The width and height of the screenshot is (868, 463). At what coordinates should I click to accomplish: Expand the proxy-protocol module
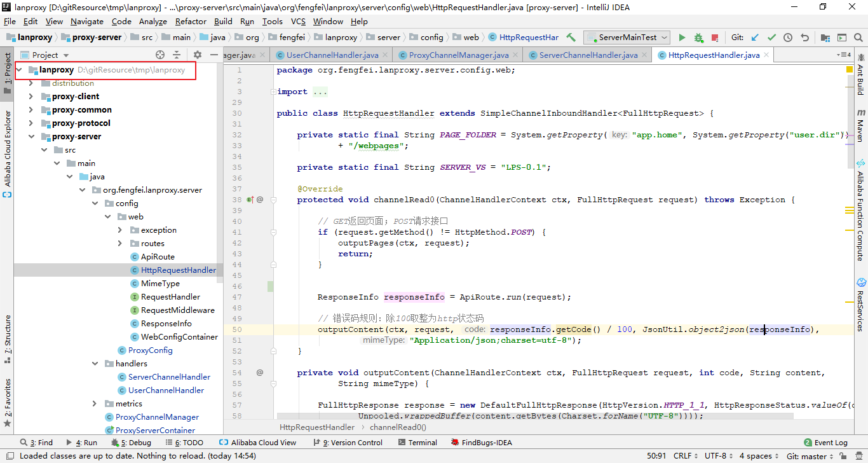click(x=31, y=123)
